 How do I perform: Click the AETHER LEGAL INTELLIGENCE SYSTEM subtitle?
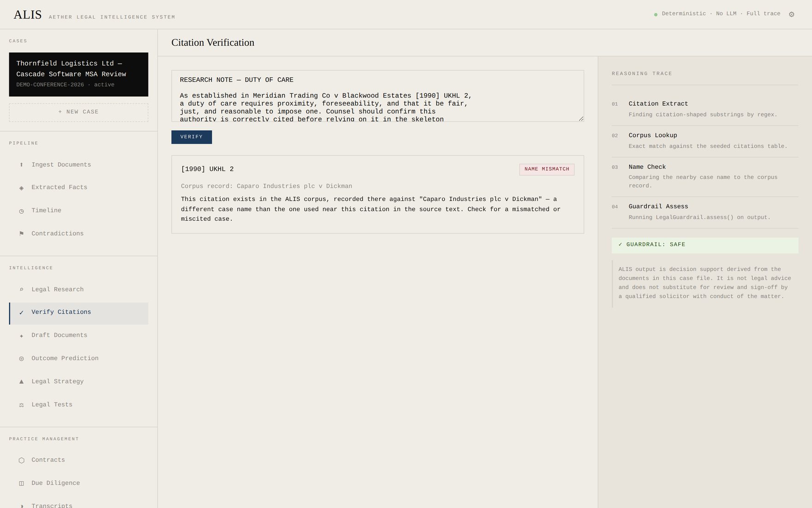[x=112, y=18]
